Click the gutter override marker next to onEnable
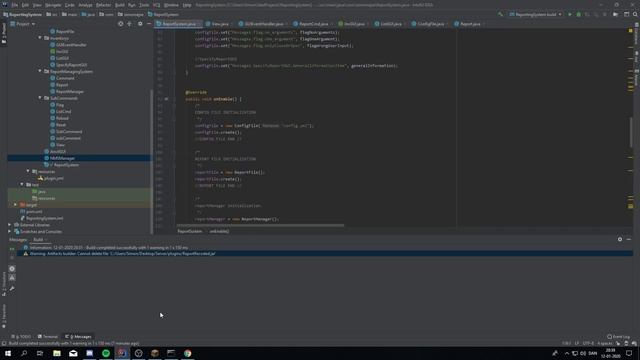The image size is (640, 360). pyautogui.click(x=166, y=99)
